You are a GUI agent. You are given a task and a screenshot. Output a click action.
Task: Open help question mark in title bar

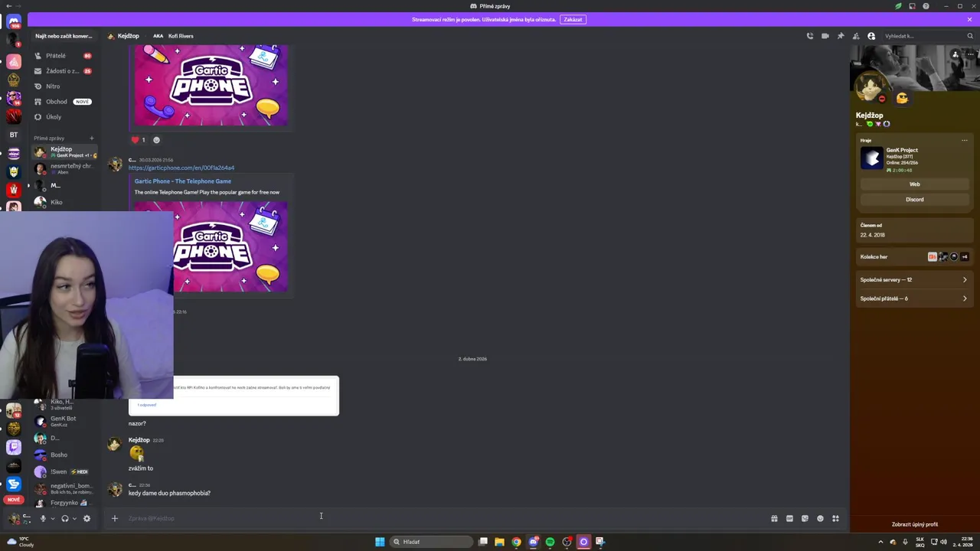point(926,6)
